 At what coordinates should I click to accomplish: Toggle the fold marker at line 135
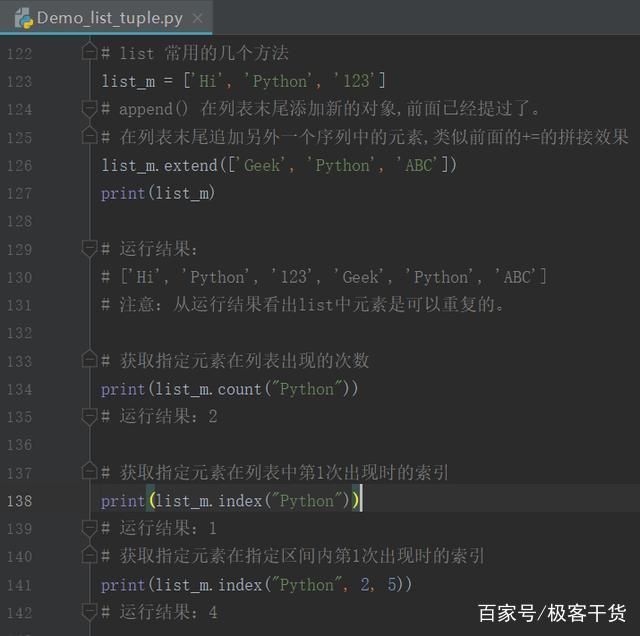tap(89, 418)
